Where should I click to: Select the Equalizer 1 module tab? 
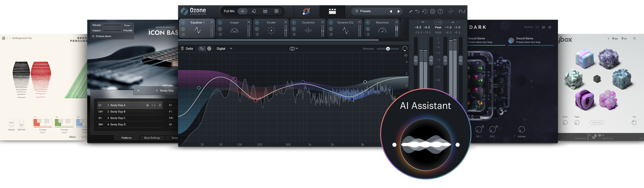(197, 28)
